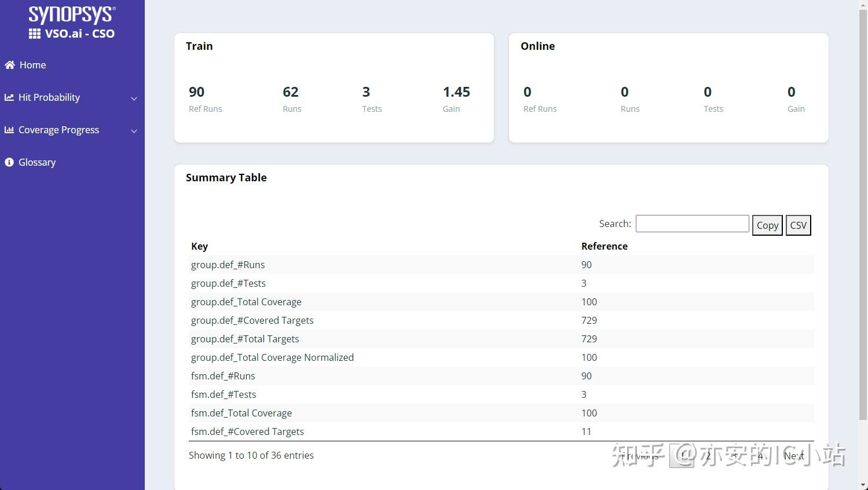Screen dimensions: 868x490
Task: Click the scroll-down arrow on the page scrollbar
Action: pyautogui.click(x=863, y=485)
